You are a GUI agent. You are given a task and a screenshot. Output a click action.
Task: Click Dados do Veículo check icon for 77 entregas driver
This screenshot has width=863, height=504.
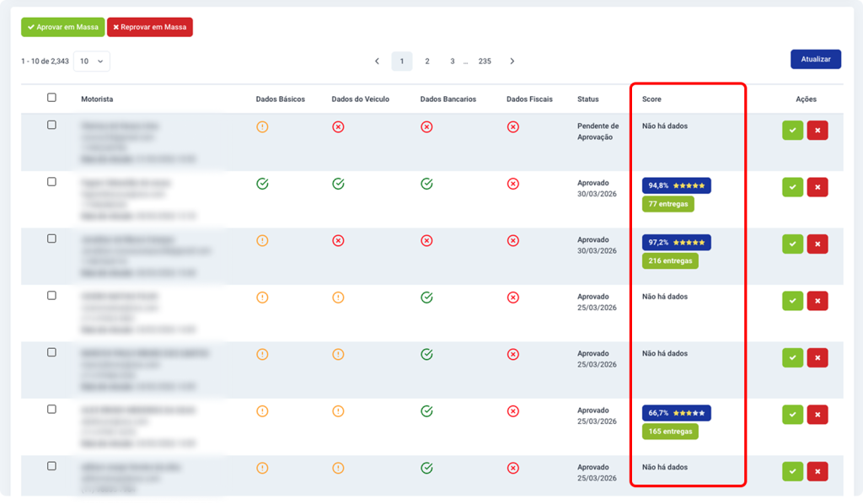(338, 184)
